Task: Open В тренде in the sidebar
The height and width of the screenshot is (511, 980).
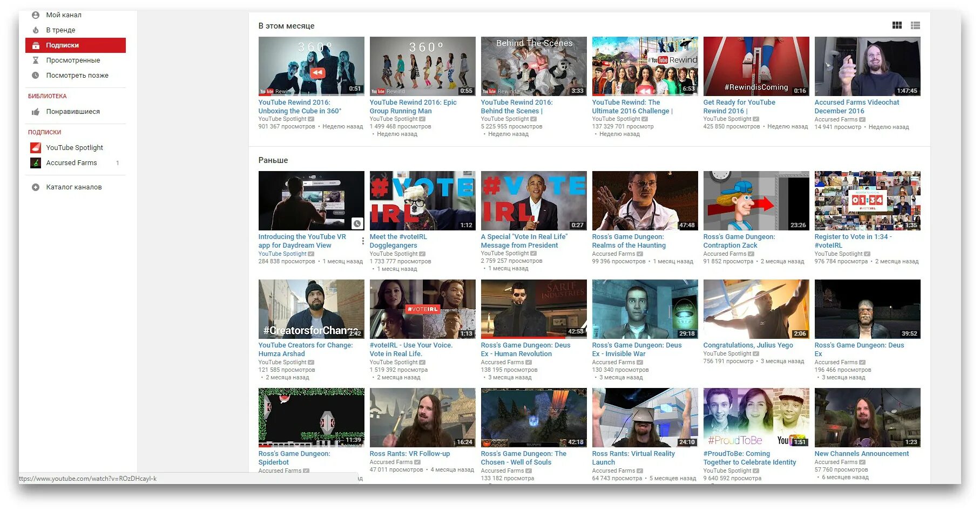Action: pos(60,30)
